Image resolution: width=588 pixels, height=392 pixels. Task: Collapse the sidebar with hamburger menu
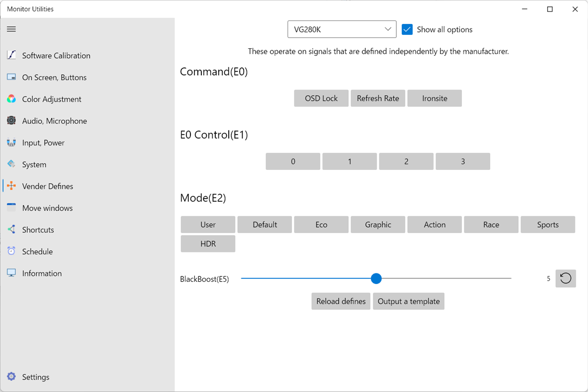[11, 29]
